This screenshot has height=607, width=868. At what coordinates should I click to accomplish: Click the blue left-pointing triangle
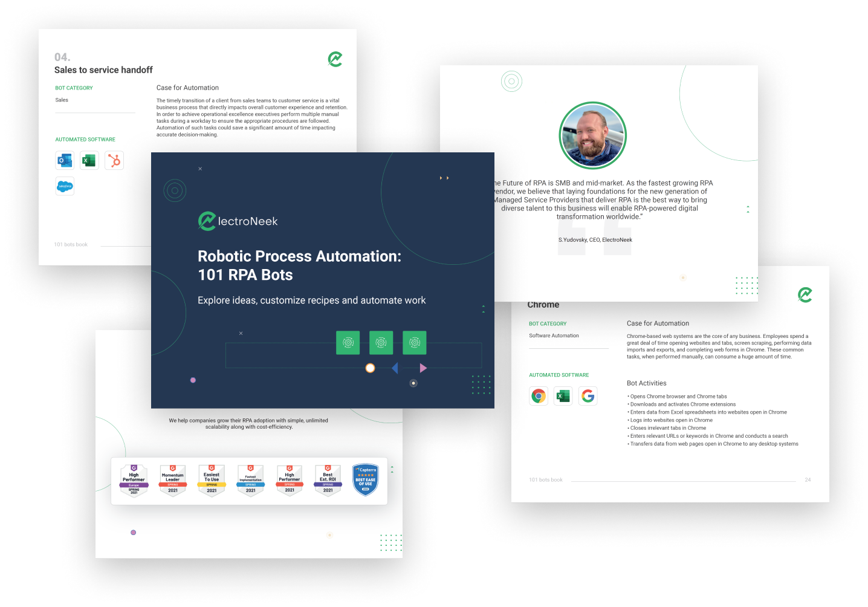click(x=395, y=368)
